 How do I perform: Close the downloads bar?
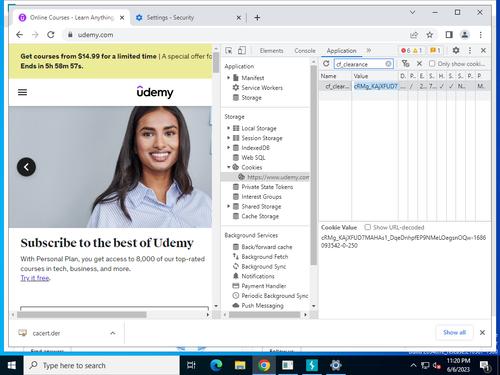click(482, 332)
